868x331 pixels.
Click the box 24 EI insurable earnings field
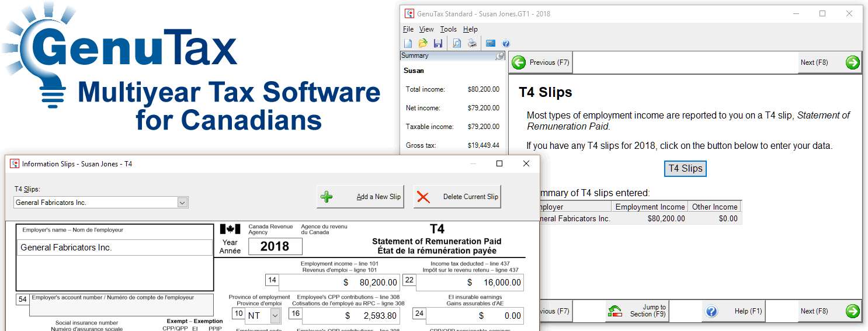tap(475, 316)
